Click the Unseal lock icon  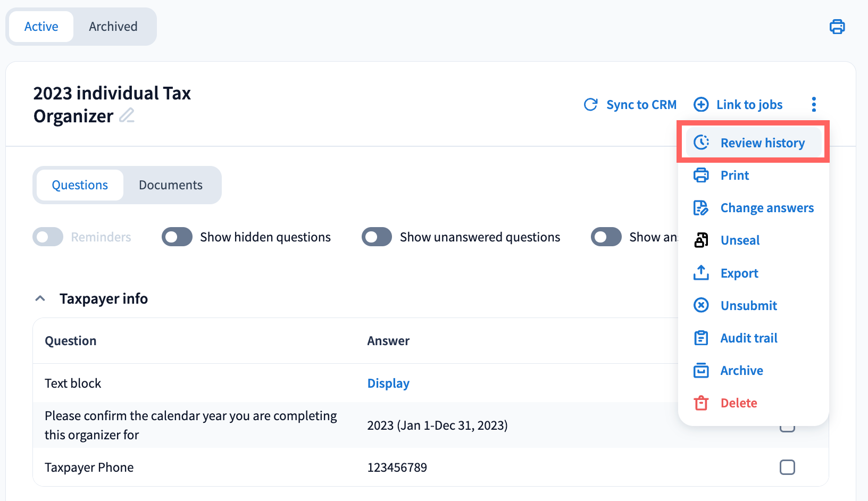(701, 240)
